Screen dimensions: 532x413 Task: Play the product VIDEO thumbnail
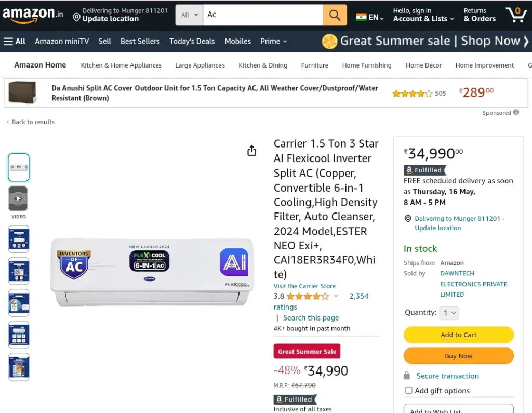pyautogui.click(x=18, y=199)
